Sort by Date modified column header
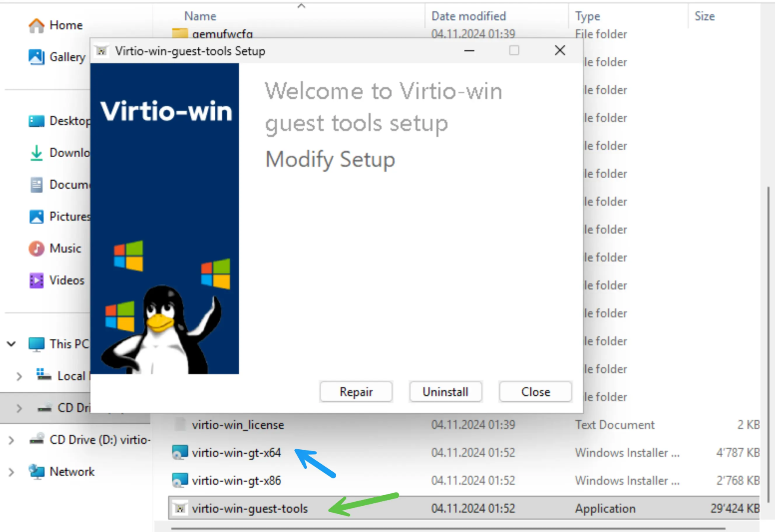This screenshot has height=532, width=775. (x=468, y=16)
